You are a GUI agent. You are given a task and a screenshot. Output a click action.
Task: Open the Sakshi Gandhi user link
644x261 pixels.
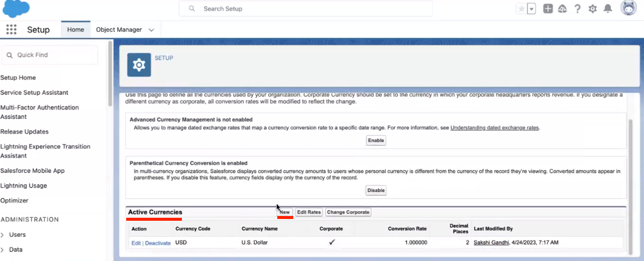click(x=491, y=243)
